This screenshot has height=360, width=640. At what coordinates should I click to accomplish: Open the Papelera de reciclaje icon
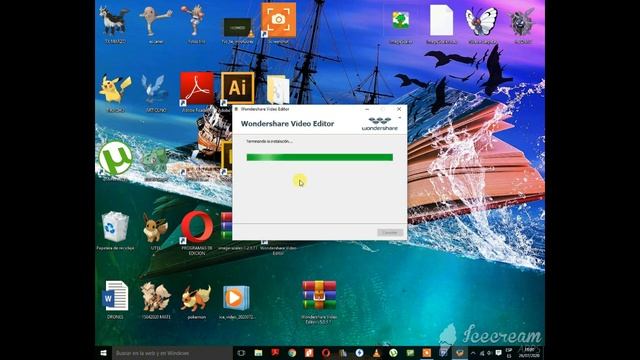pyautogui.click(x=115, y=227)
